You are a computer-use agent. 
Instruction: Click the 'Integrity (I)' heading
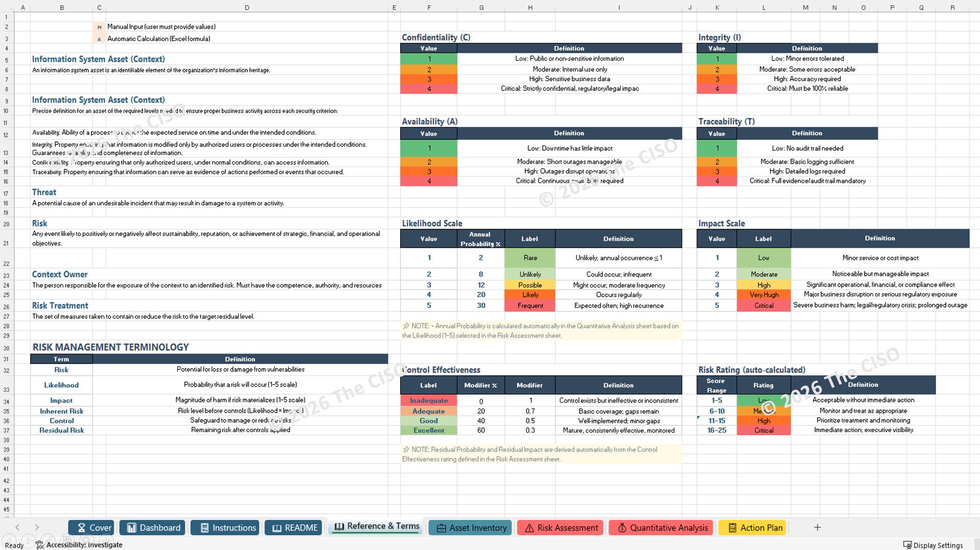tap(719, 37)
